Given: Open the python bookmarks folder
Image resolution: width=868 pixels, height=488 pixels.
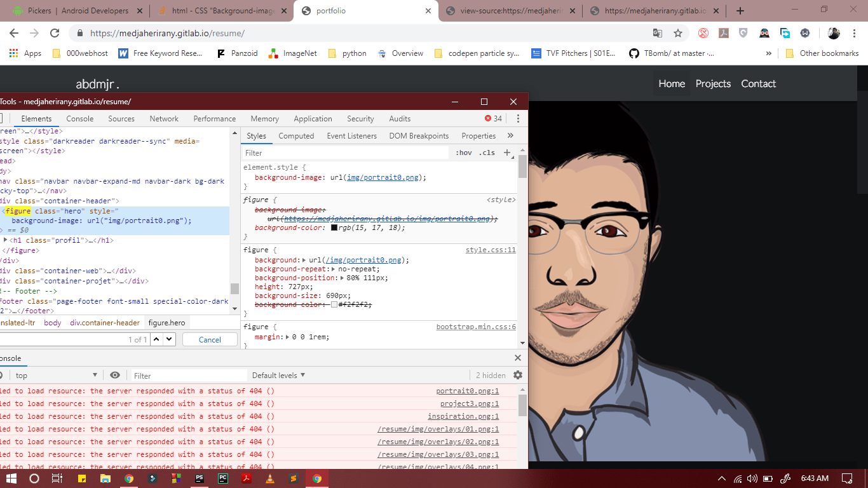Looking at the screenshot, I should 348,53.
